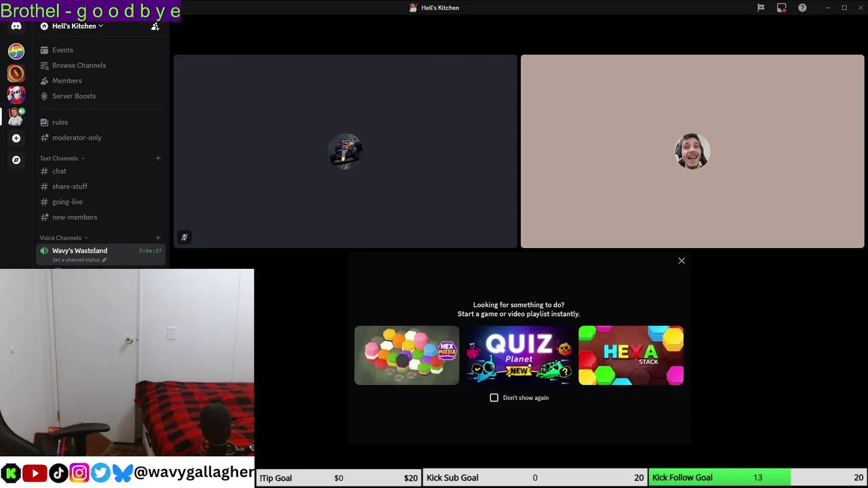Open Discord direct messages home icon
Image resolution: width=868 pixels, height=488 pixels.
click(16, 26)
